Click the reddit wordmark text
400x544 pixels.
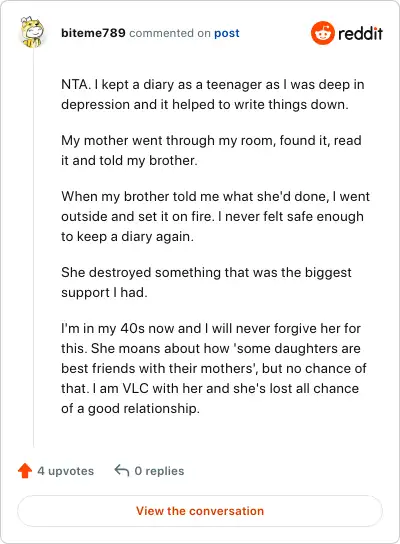pyautogui.click(x=360, y=33)
